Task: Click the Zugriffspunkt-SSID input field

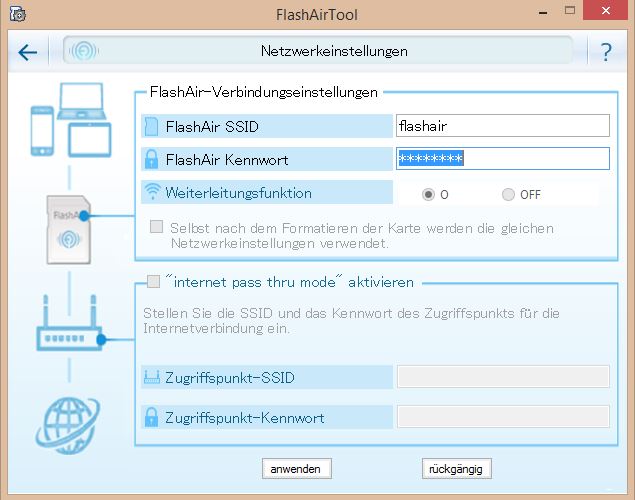Action: coord(502,377)
